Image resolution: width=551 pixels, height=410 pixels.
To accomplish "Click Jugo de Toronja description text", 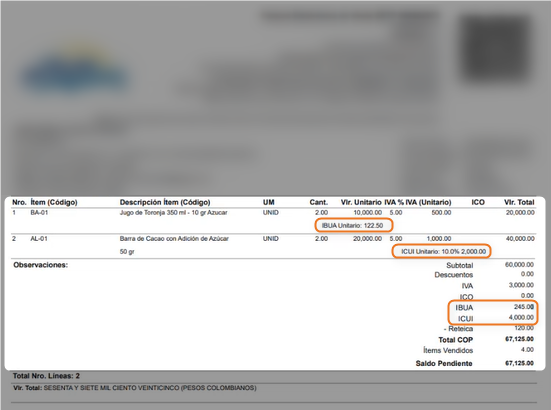I will coord(174,213).
